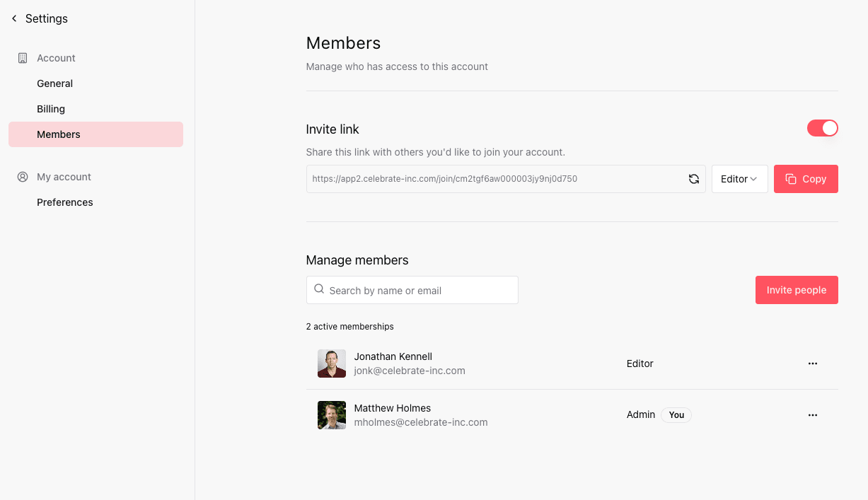Open more options for Jonathan Kennell
868x500 pixels.
click(812, 364)
